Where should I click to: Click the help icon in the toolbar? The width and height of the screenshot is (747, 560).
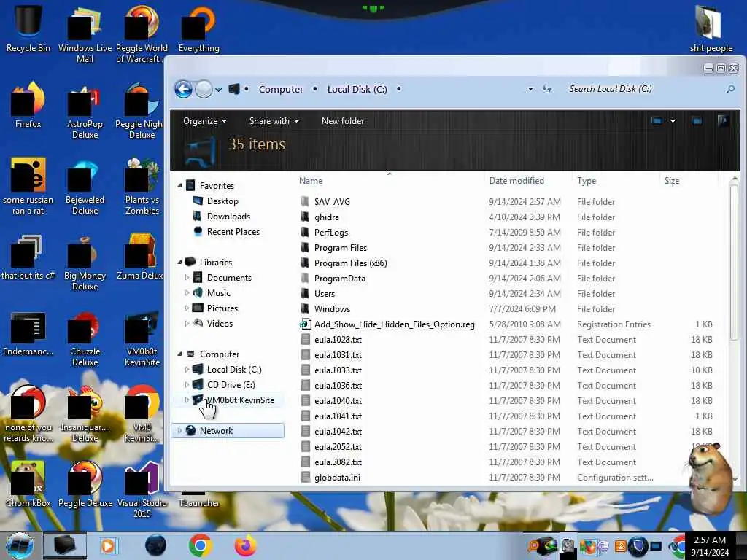[723, 121]
